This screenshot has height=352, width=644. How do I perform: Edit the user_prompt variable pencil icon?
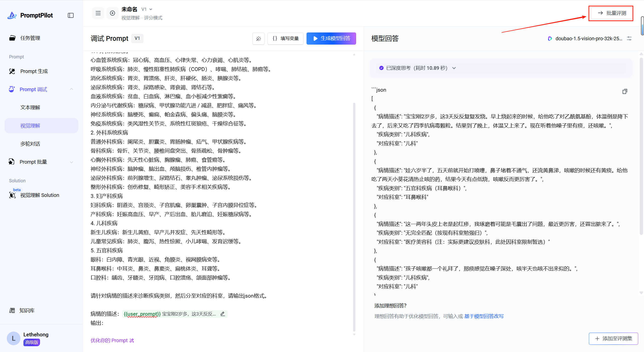[x=222, y=314]
